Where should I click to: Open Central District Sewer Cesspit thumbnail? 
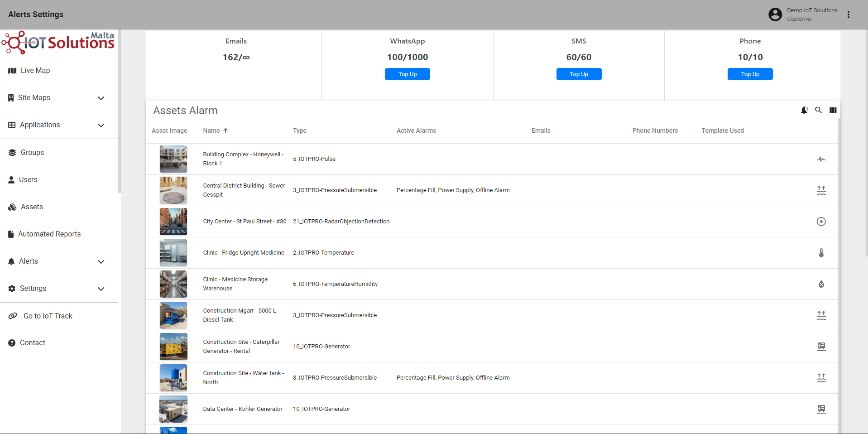(173, 190)
